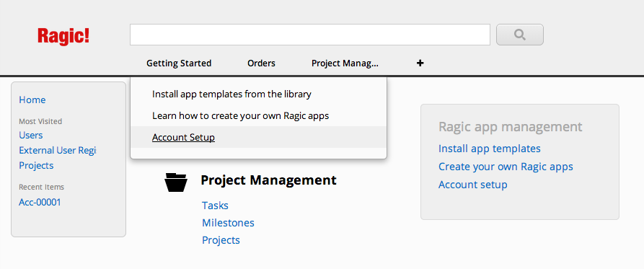Open the Orders tab
Viewport: 644px width, 269px height.
[x=261, y=63]
